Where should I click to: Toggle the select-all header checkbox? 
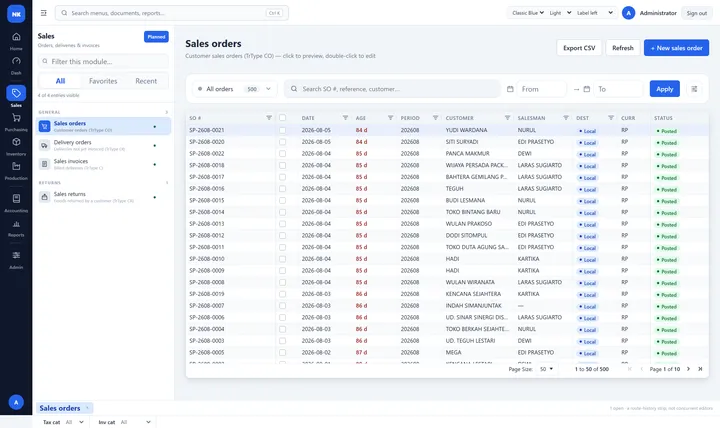pos(282,118)
